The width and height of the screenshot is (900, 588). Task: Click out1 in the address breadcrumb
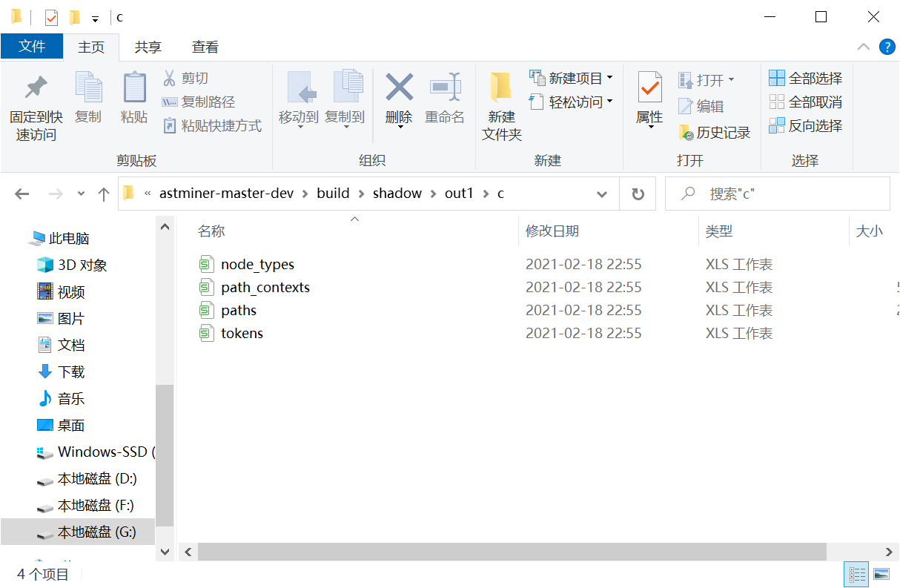pyautogui.click(x=459, y=194)
